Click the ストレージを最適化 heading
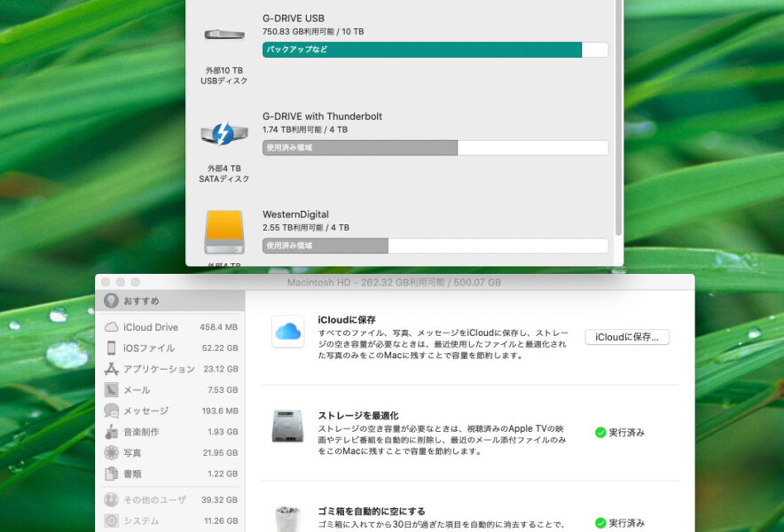784x532 pixels. [x=358, y=416]
